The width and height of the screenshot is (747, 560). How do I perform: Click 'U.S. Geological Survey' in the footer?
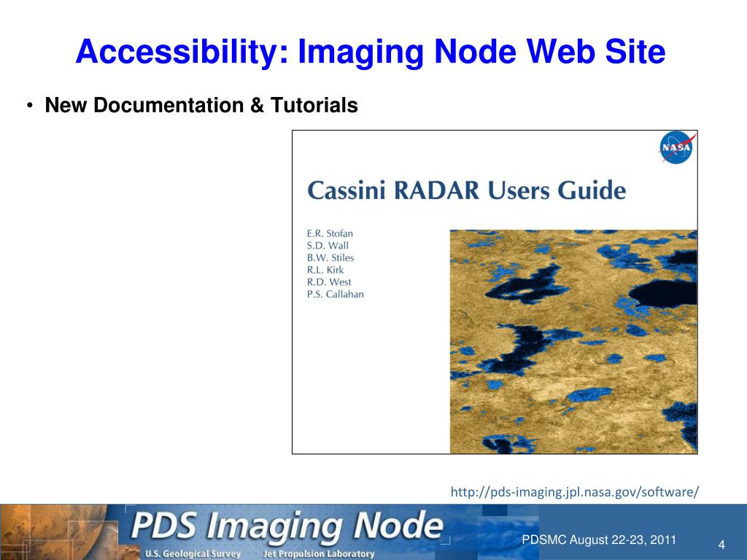(x=193, y=554)
